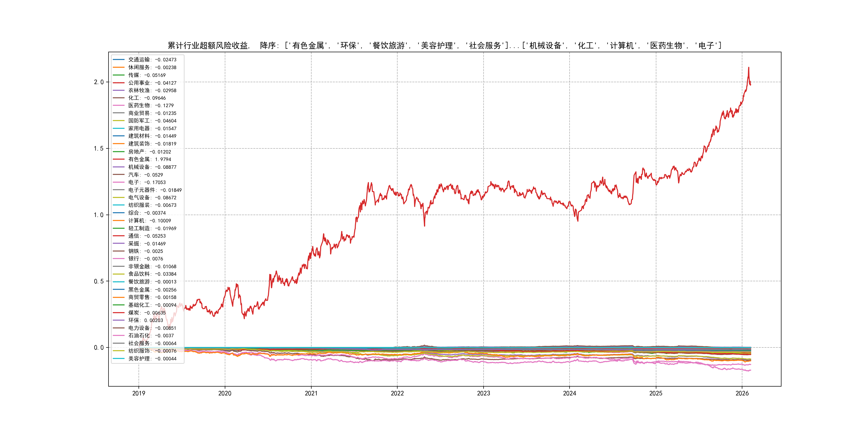Viewport: 868px width, 434px height.
Task: Click the 银行 legend entry label
Action: tap(145, 259)
